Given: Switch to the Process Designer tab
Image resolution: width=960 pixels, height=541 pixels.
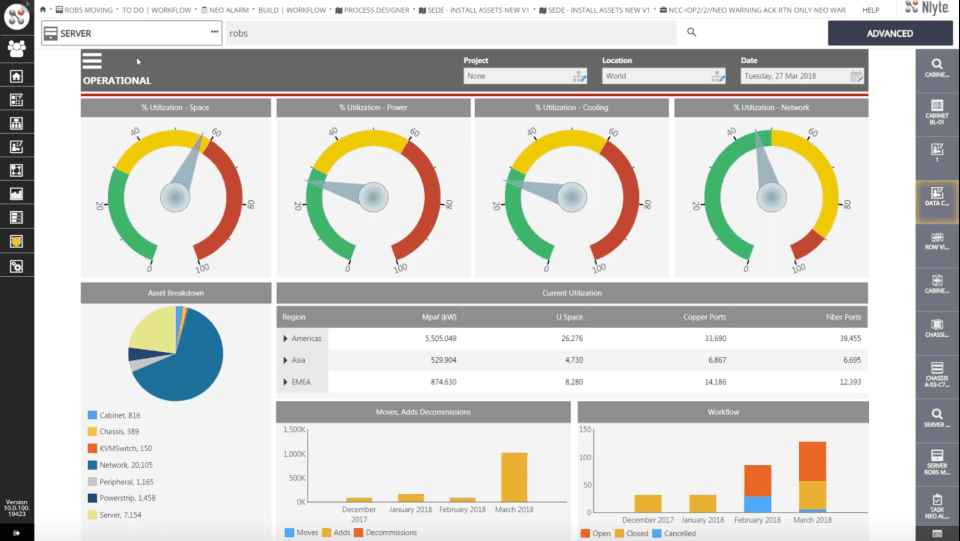Looking at the screenshot, I should click(x=372, y=10).
